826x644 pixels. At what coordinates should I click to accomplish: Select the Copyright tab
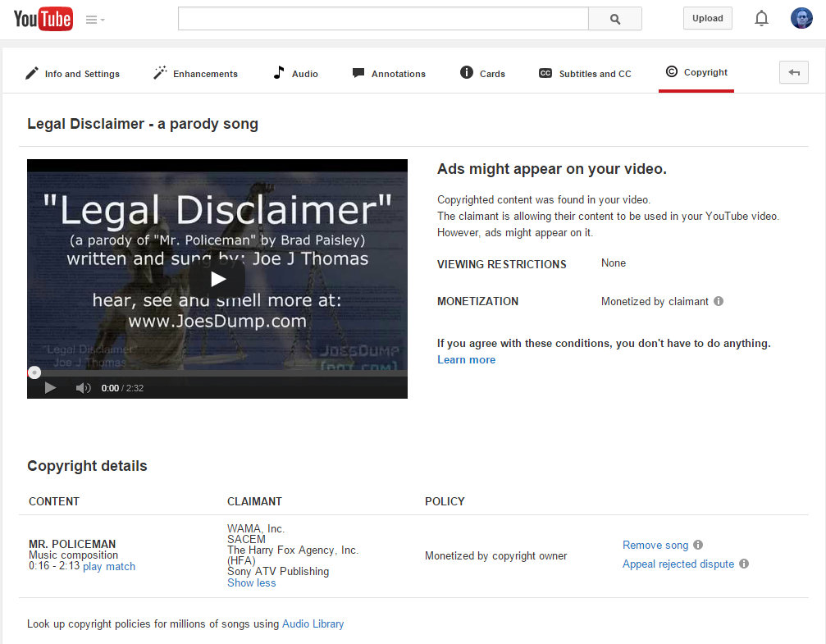696,72
